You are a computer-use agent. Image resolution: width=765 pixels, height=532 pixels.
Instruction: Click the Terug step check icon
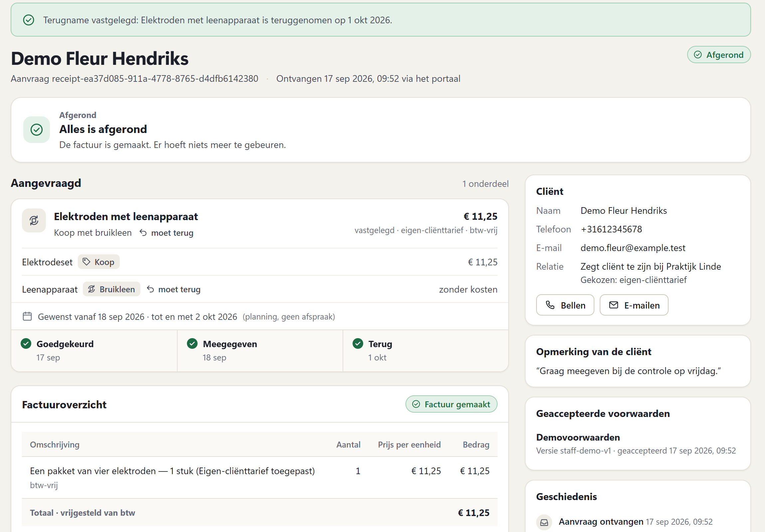(358, 343)
